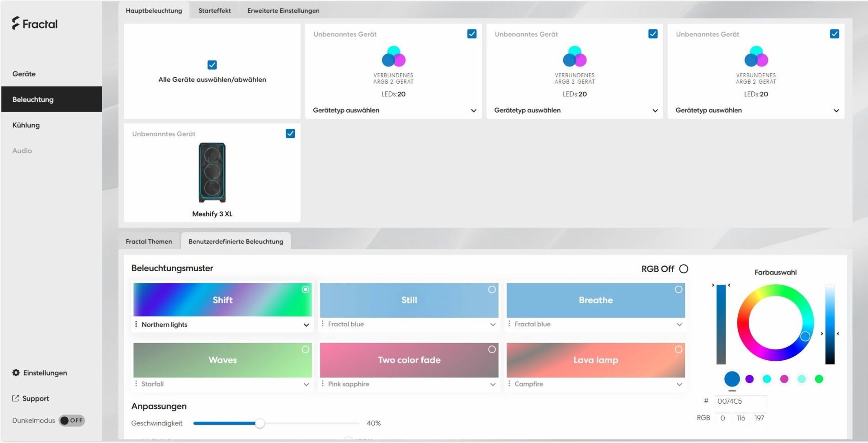Select the Waves pattern radio button
The width and height of the screenshot is (868, 443).
click(306, 349)
